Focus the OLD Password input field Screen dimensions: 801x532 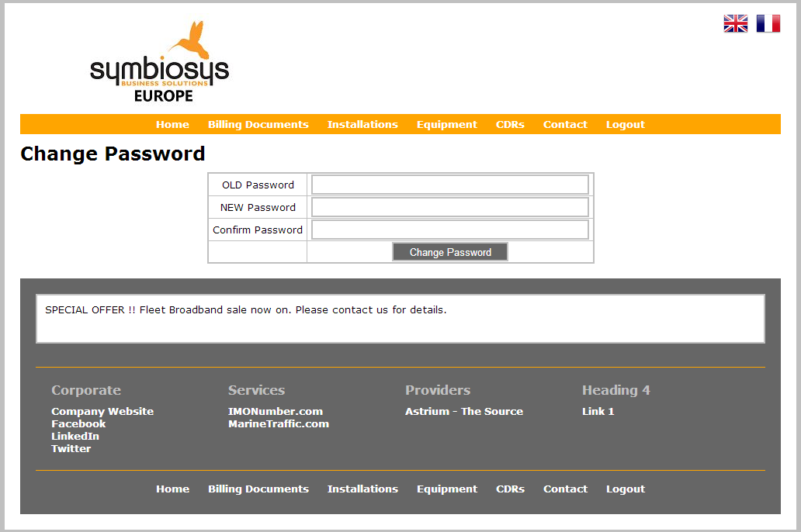(449, 185)
